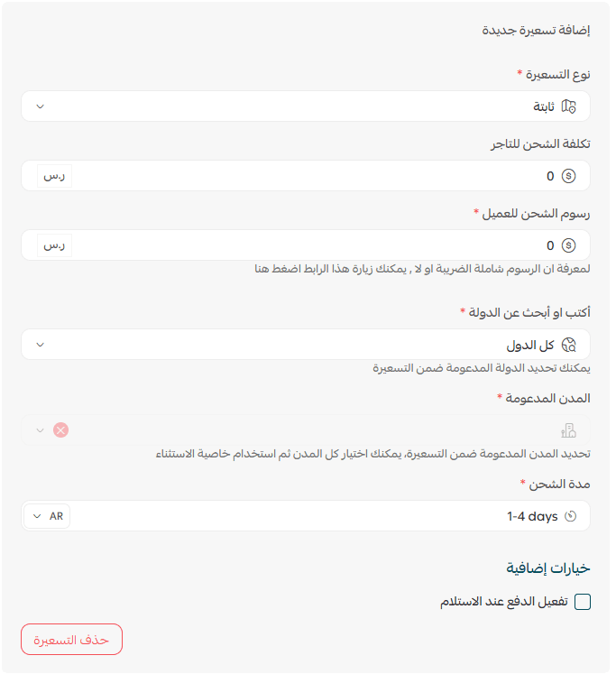Viewport: 616px width, 674px height.
Task: Expand the supported cities dropdown arrow
Action: (41, 430)
